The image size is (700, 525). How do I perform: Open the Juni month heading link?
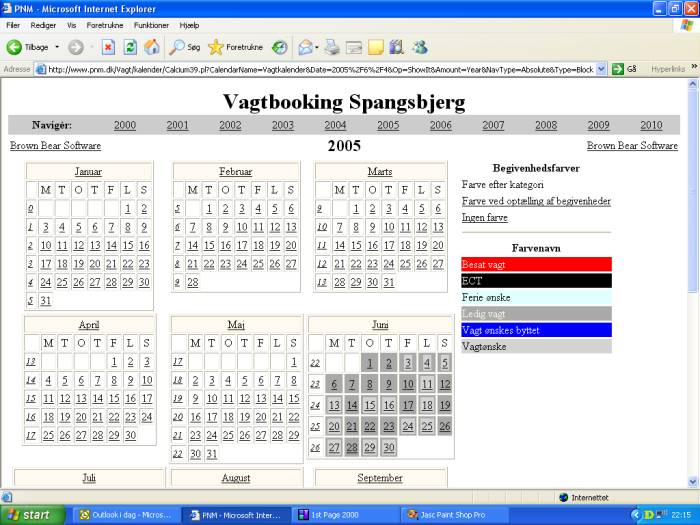pyautogui.click(x=380, y=325)
